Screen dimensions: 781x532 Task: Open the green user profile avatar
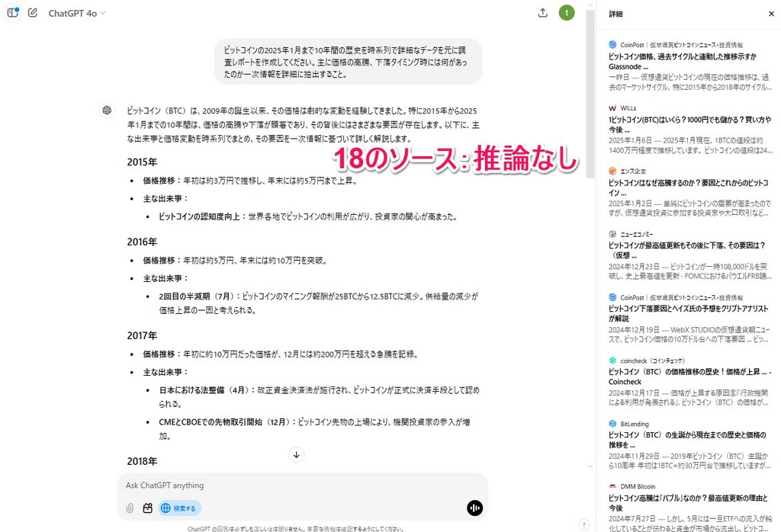(567, 13)
